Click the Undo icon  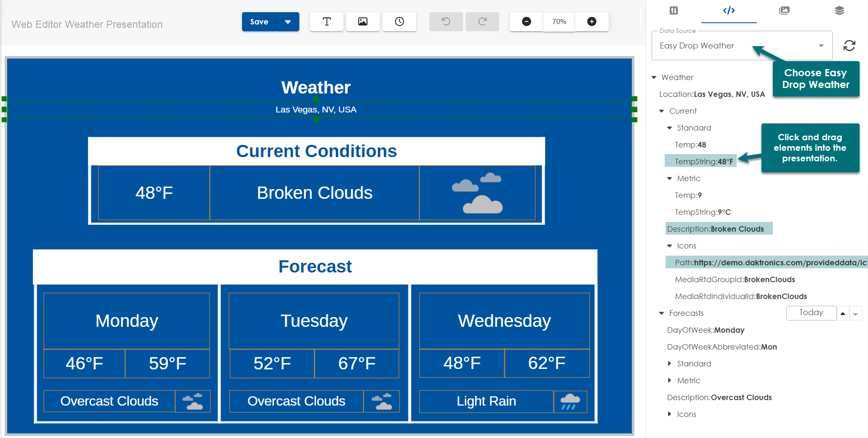click(446, 21)
